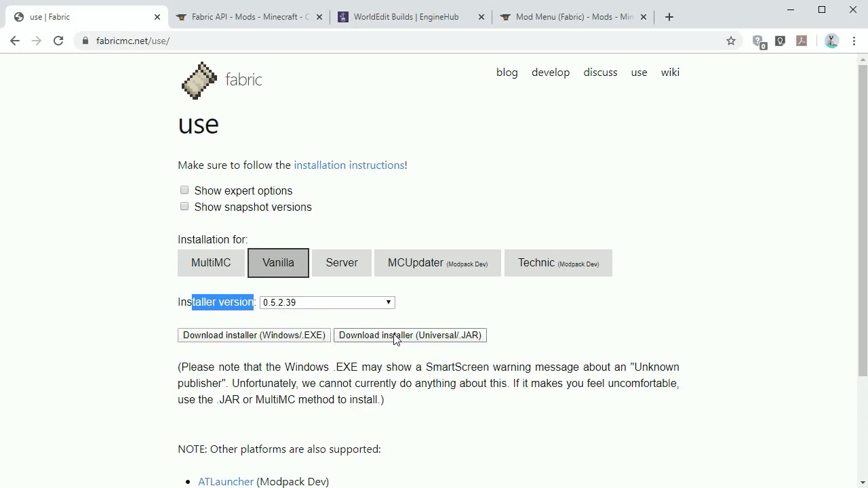Open the Chrome three-dot menu
The image size is (868, 488).
tap(854, 41)
